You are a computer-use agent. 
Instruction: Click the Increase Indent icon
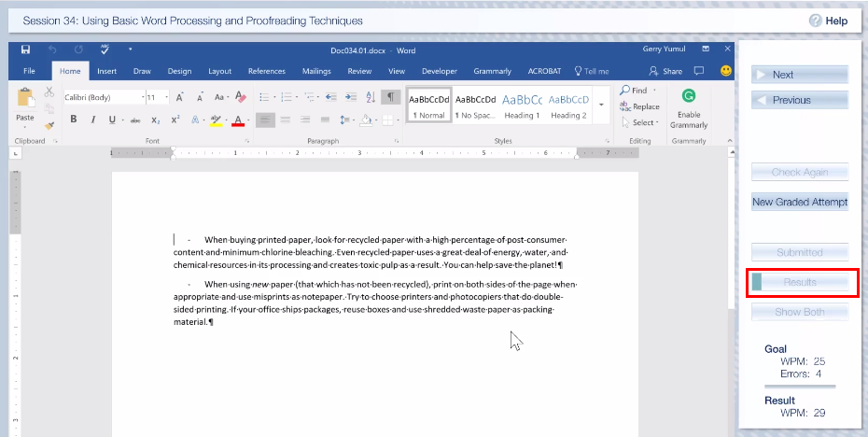tap(351, 97)
